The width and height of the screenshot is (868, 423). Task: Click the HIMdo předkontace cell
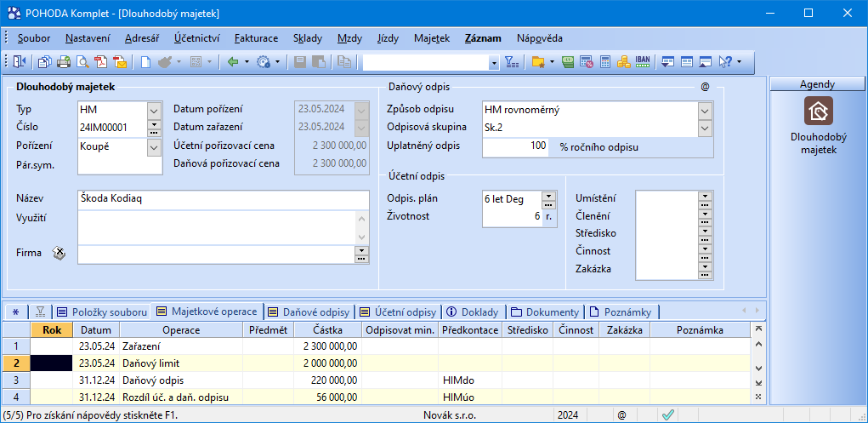470,380
